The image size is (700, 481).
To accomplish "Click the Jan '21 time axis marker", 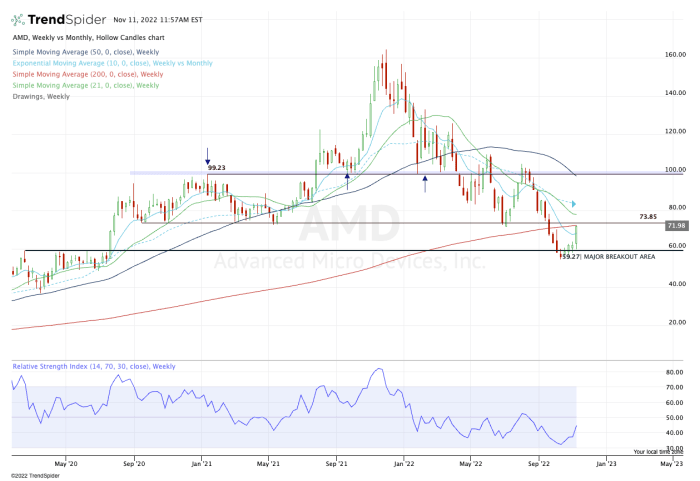I will (202, 463).
